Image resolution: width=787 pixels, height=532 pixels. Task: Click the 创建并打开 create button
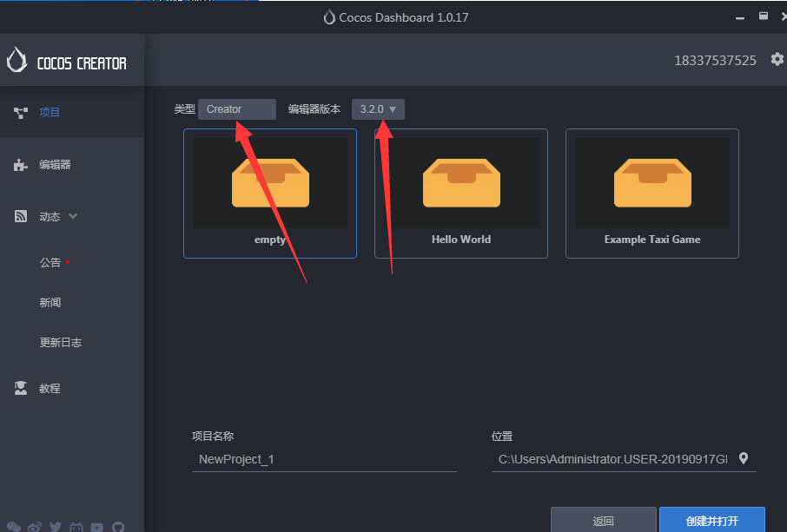click(712, 520)
